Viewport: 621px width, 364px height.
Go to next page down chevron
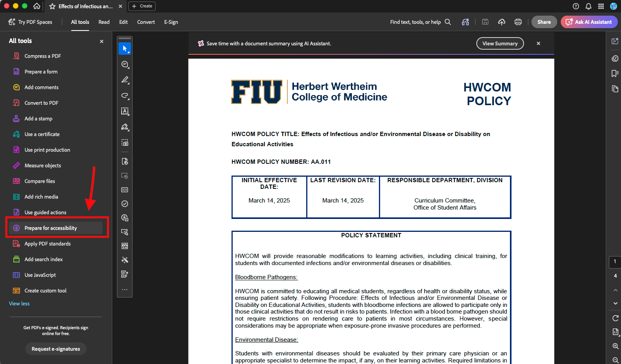(616, 303)
